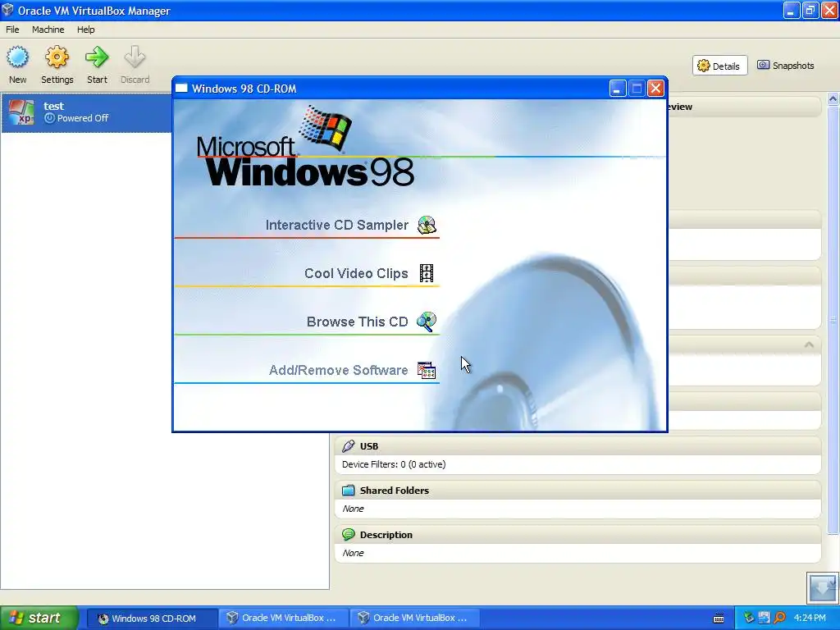
Task: Click the keyboard icon in the taskbar
Action: (719, 619)
